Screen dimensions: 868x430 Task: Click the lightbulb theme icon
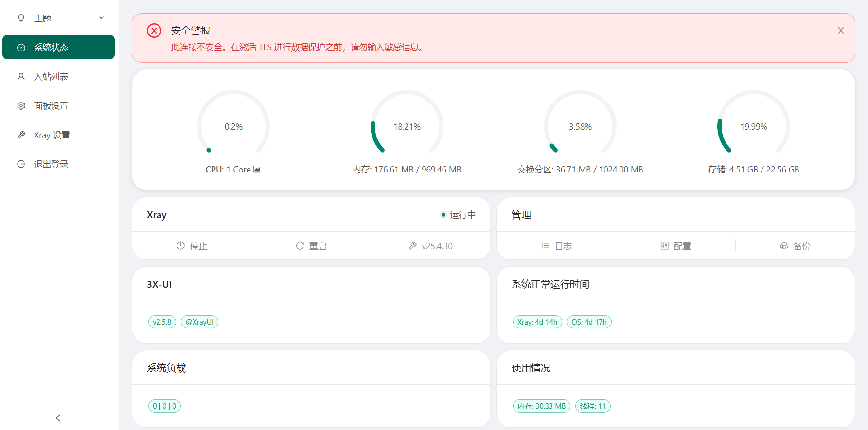coord(21,18)
